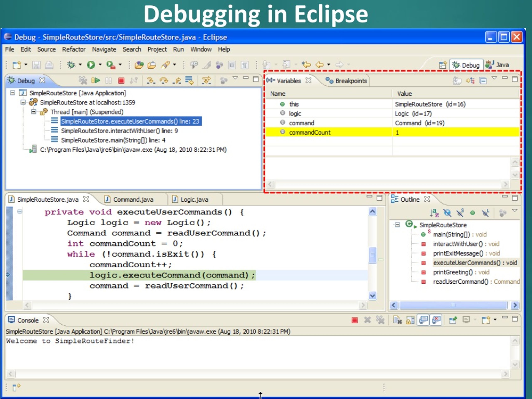Select main(String[]) line: 4 stack frame
The image size is (532, 399).
tap(113, 140)
